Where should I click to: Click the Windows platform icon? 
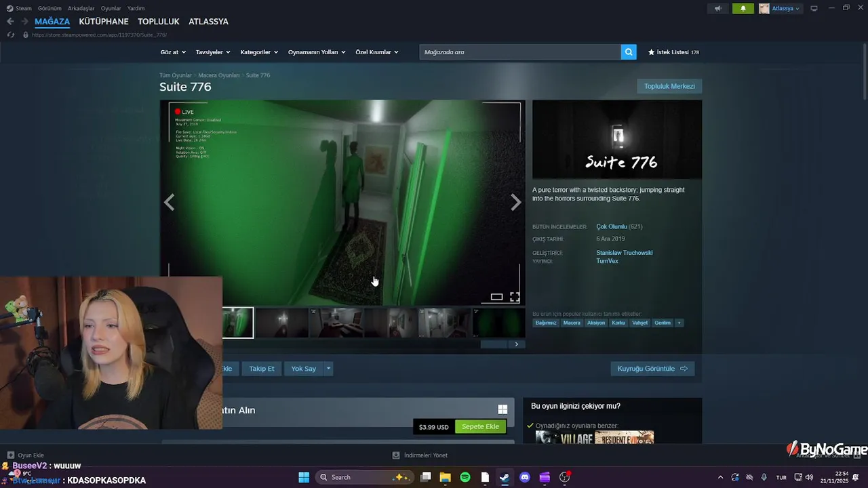coord(502,409)
